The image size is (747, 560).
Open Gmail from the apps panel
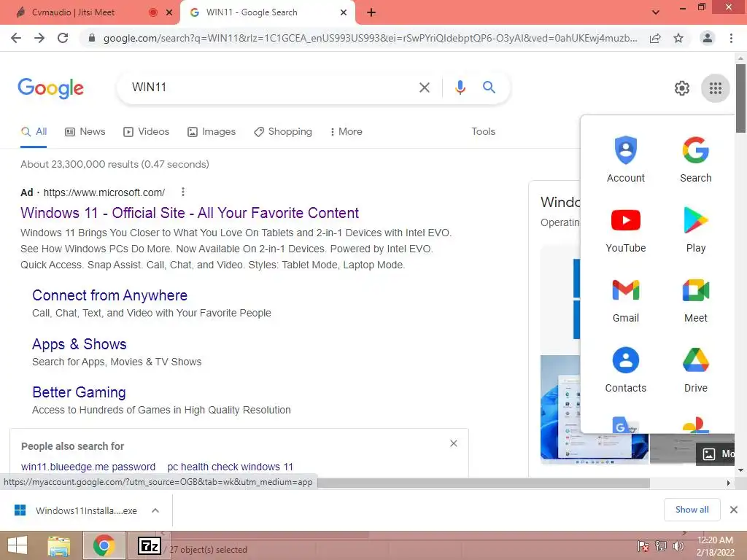pos(625,300)
